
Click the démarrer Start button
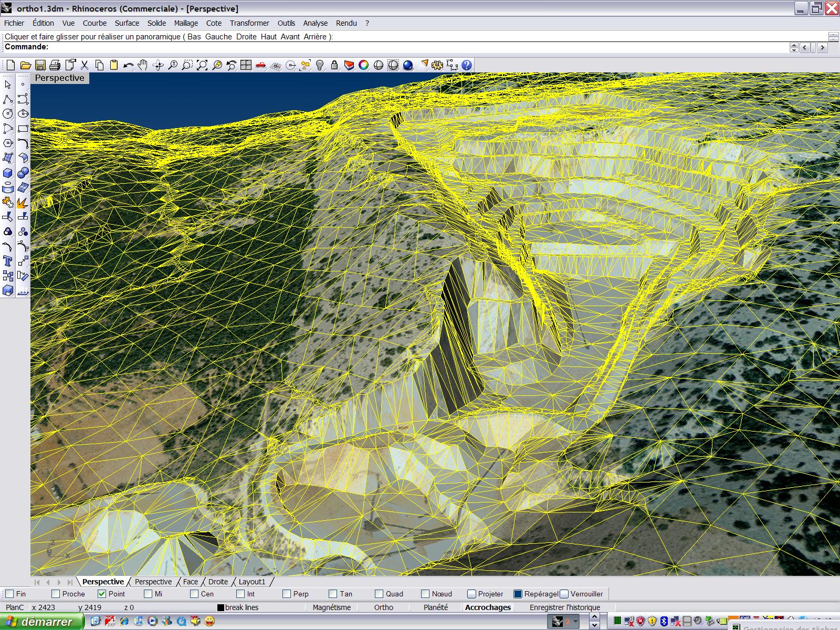tap(41, 622)
